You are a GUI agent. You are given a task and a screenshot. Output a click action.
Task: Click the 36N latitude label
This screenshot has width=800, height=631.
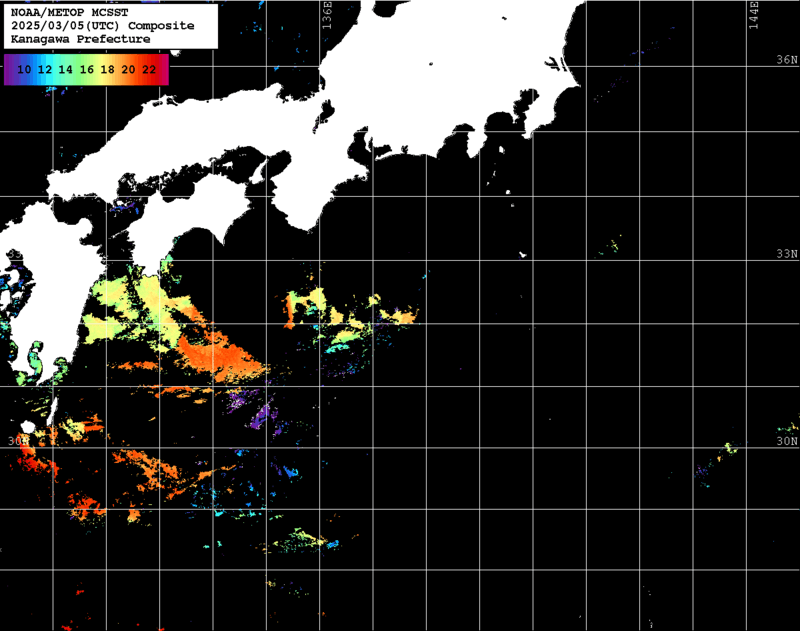[x=787, y=60]
